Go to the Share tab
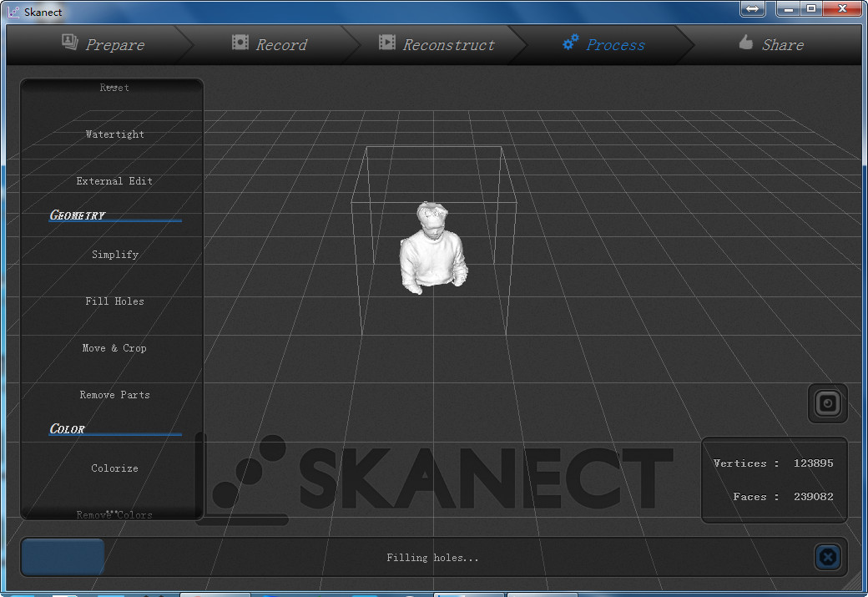Image resolution: width=868 pixels, height=597 pixels. (x=771, y=44)
